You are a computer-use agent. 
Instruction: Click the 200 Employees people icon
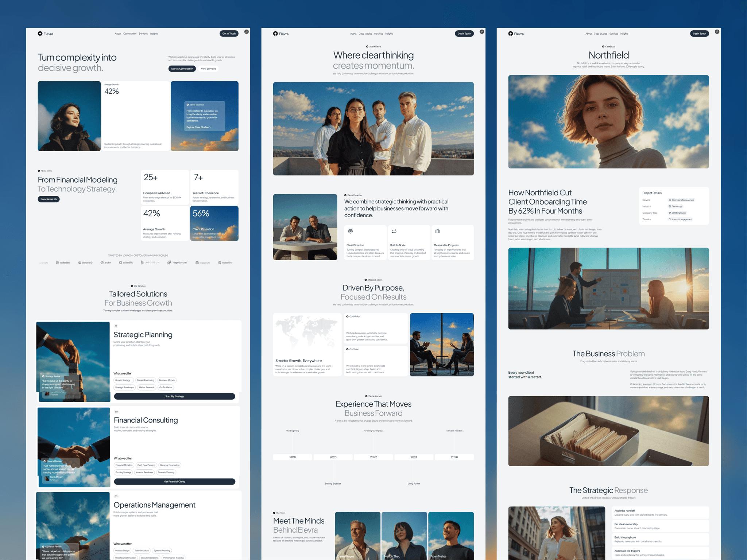coord(670,213)
